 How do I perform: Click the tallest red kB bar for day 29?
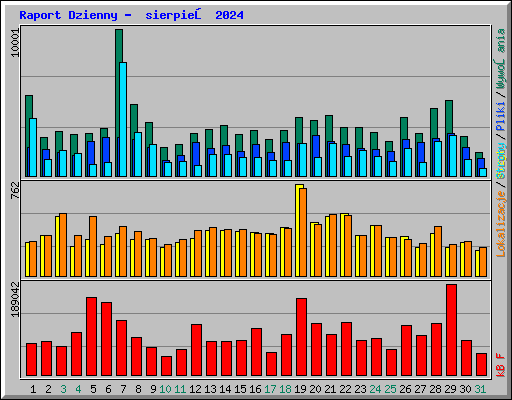click(451, 330)
